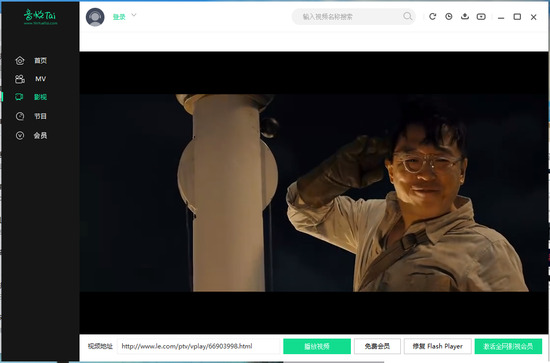Click the 激活全网影视会员 button
The image size is (550, 363).
click(x=508, y=346)
